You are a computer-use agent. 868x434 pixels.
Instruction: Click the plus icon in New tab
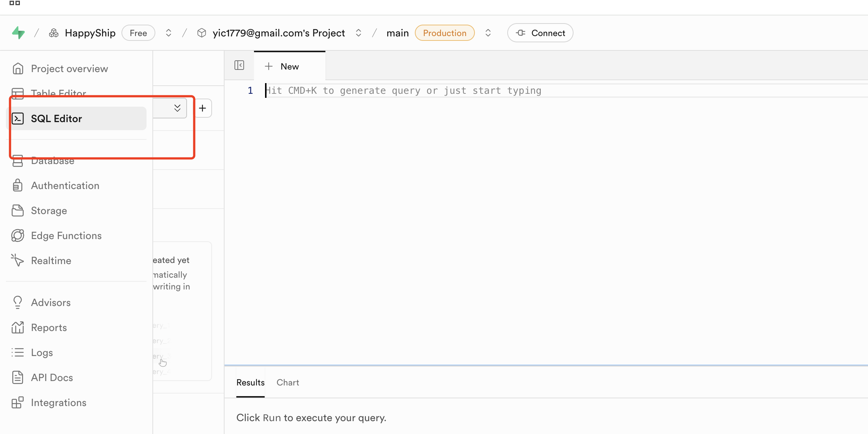pos(269,66)
